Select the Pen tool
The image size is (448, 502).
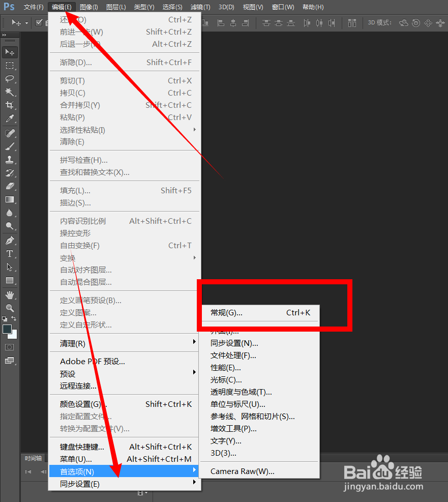pos(10,241)
